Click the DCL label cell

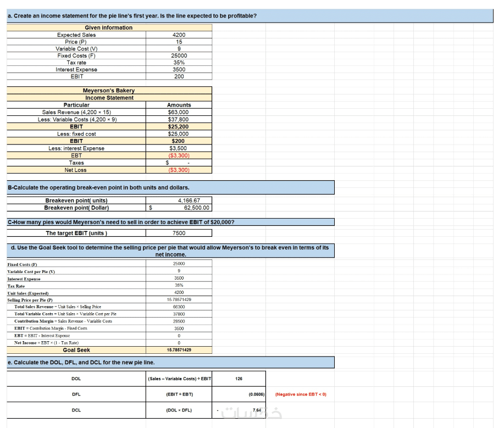click(76, 410)
